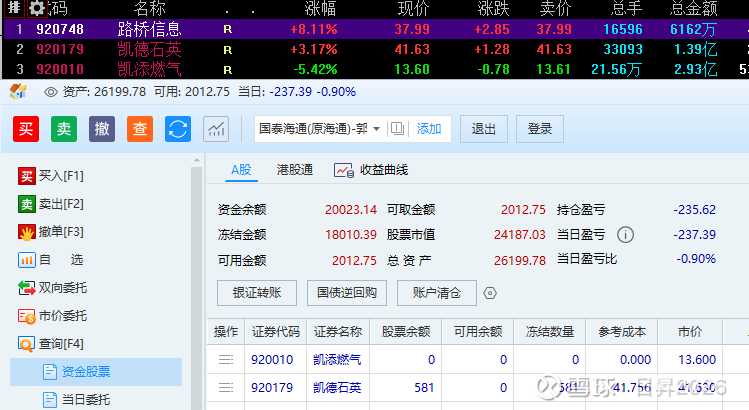Click the Cancel order (撤) toolbar button
Screen dimensions: 749x410
[x=102, y=129]
